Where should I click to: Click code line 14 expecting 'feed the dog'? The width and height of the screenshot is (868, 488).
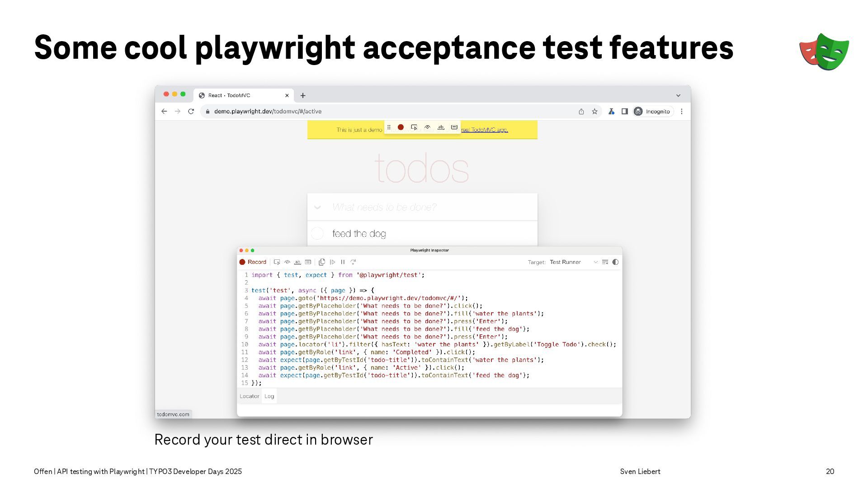coord(394,375)
